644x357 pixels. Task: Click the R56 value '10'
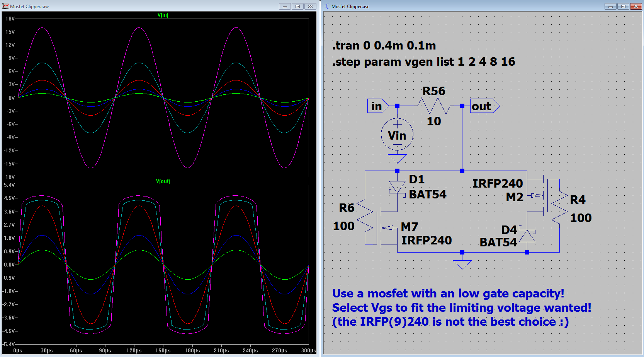(434, 121)
